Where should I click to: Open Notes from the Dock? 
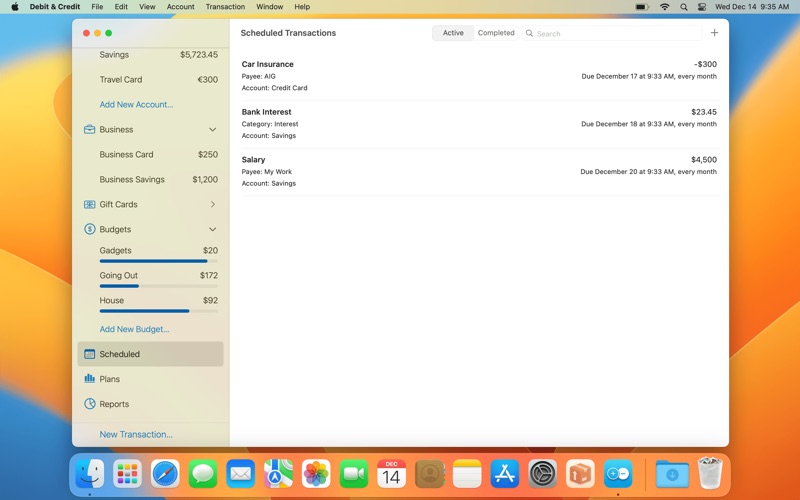(467, 474)
